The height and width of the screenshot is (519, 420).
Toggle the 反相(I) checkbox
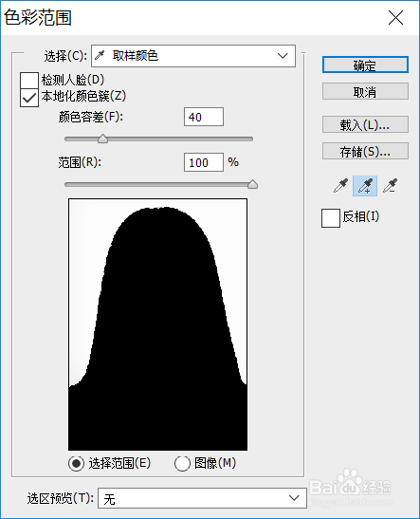tap(331, 218)
